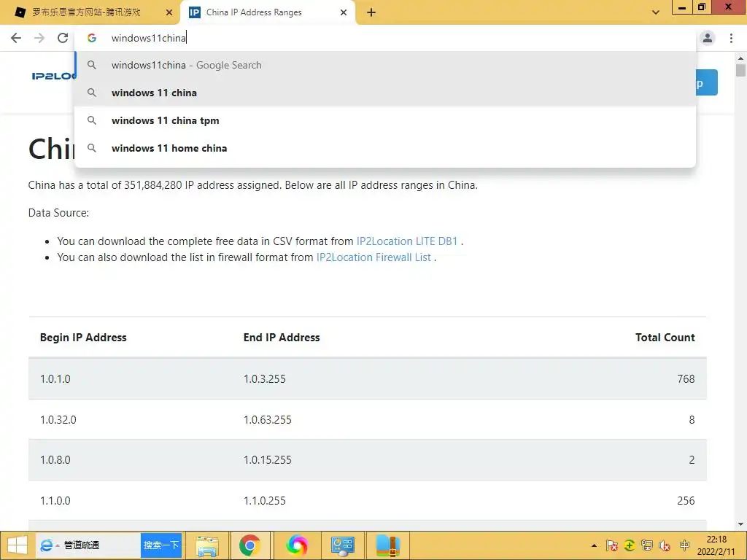Open the colorful swirl app in taskbar
This screenshot has height=560, width=747.
(296, 545)
